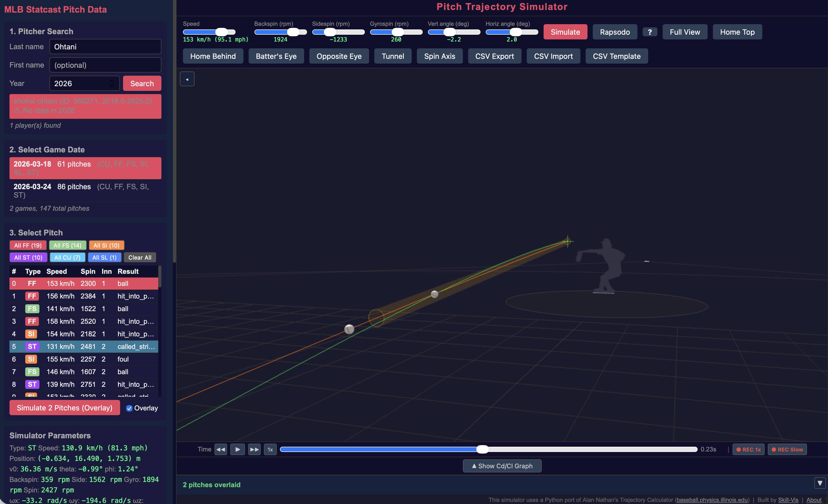Adjust the Speed slider

point(209,32)
